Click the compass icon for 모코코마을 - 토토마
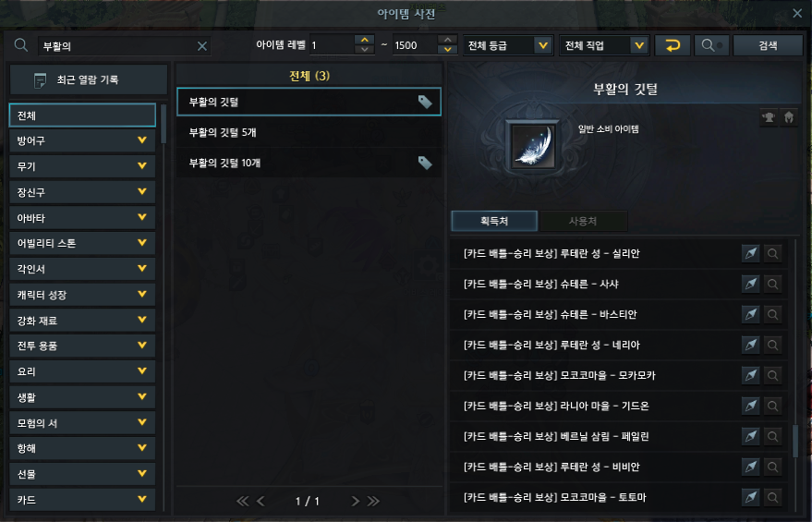The width and height of the screenshot is (812, 522). [750, 497]
